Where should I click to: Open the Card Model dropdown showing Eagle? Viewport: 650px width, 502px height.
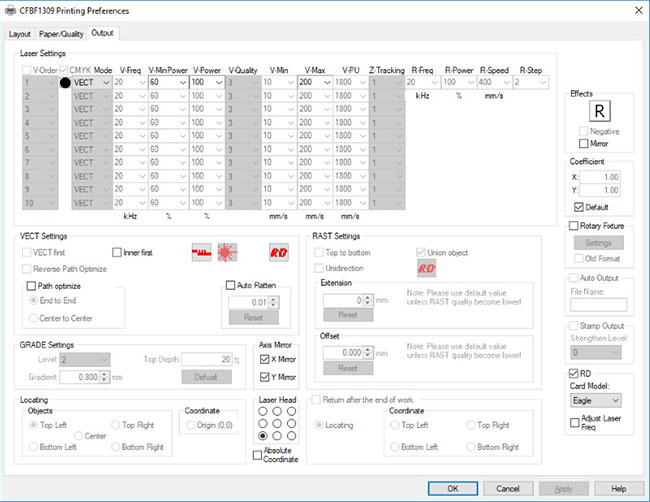tap(596, 400)
